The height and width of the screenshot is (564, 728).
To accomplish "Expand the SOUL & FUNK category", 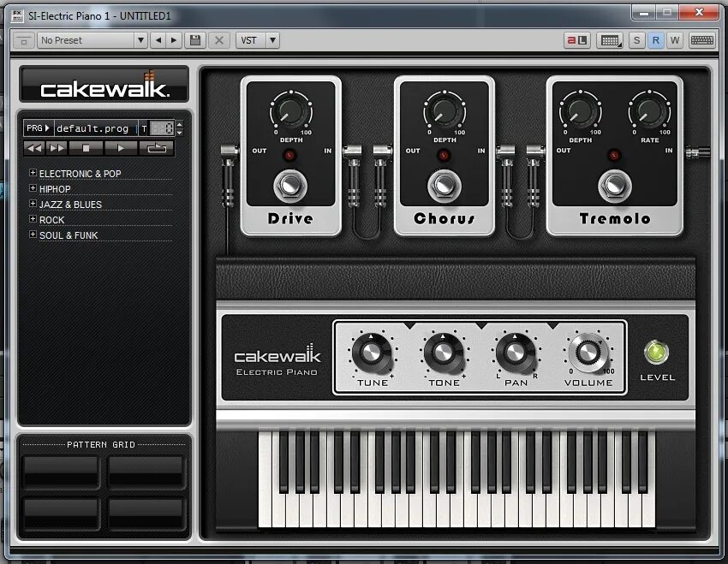I will pos(33,235).
